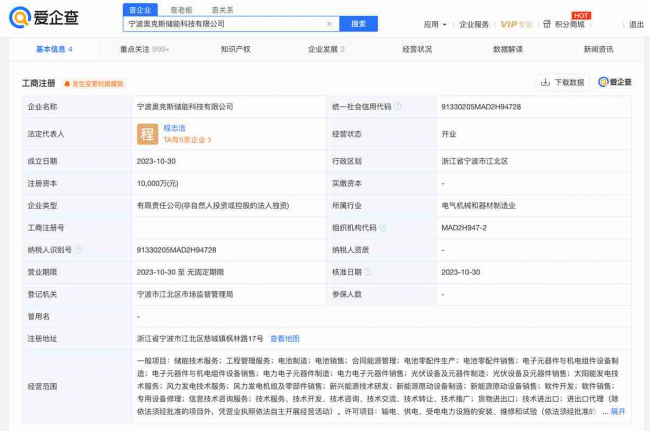This screenshot has height=431, width=650.
Task: Click the 爱企查 logo beside 下载数据
Action: (x=615, y=82)
